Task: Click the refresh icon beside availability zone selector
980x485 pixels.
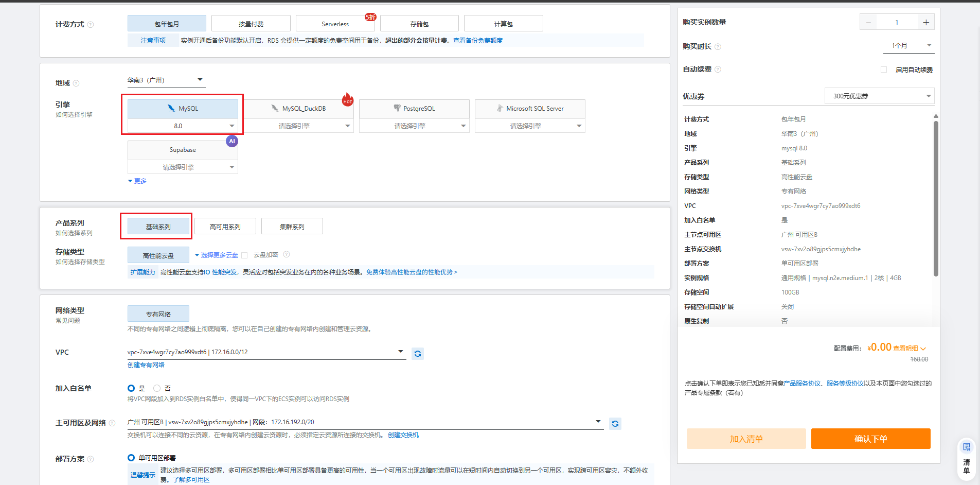Action: [615, 424]
